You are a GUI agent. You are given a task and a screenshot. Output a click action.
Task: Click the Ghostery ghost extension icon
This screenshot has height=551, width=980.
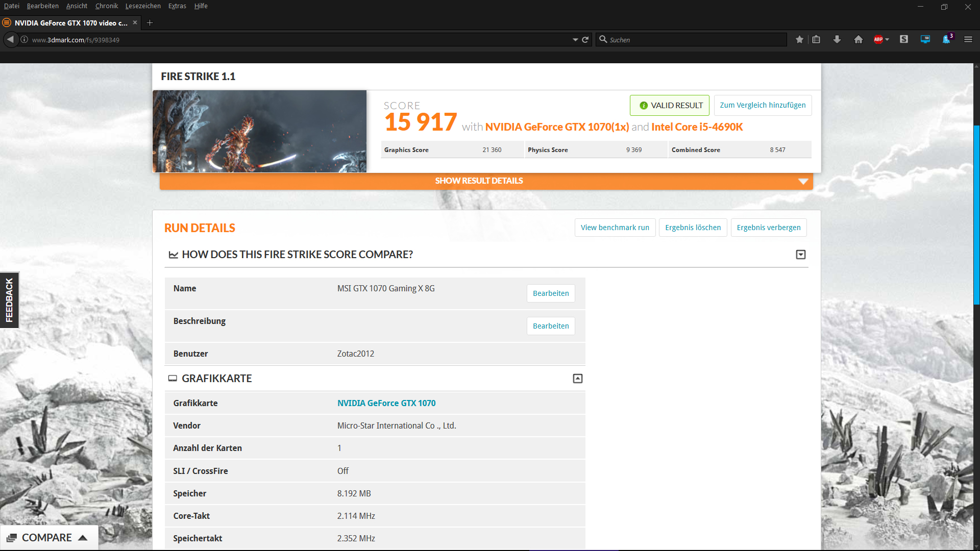(x=946, y=40)
